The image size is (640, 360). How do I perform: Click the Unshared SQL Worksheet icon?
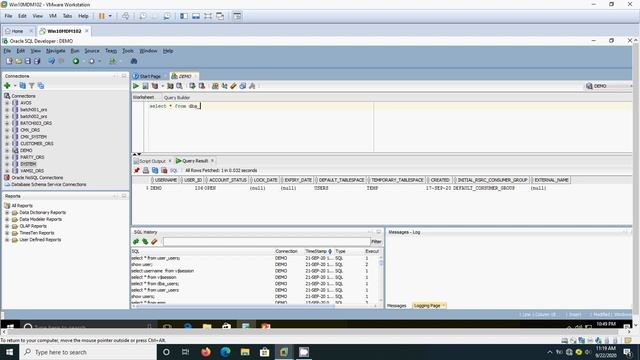(215, 86)
